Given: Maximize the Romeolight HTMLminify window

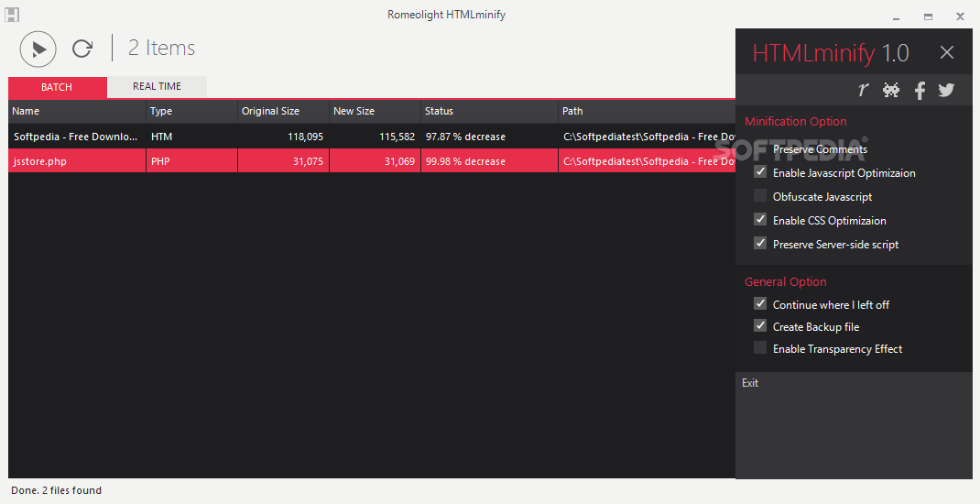Looking at the screenshot, I should tap(928, 16).
